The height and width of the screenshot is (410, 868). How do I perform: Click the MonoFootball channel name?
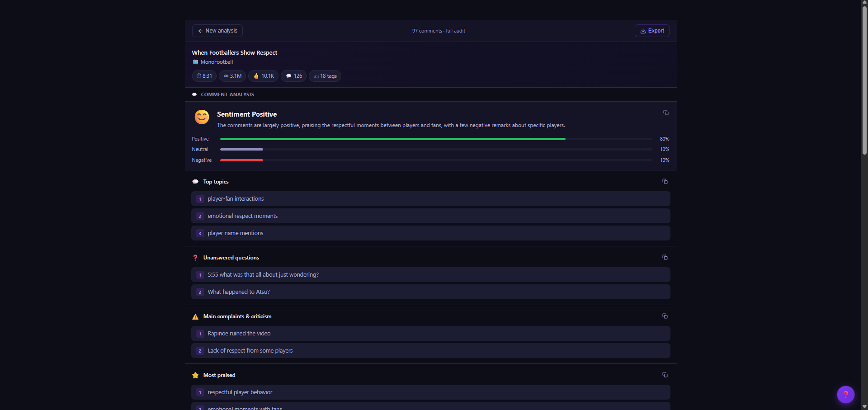217,62
